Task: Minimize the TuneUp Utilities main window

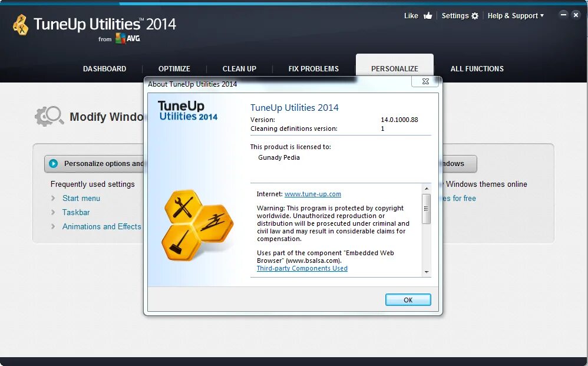Action: [x=563, y=15]
